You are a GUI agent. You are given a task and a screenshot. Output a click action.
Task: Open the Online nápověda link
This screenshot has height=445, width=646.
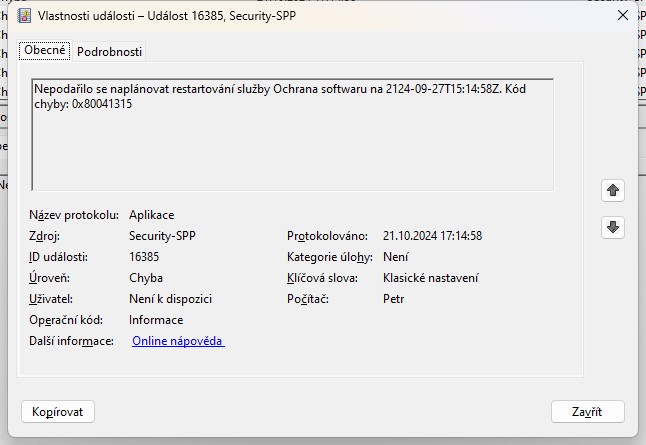178,341
